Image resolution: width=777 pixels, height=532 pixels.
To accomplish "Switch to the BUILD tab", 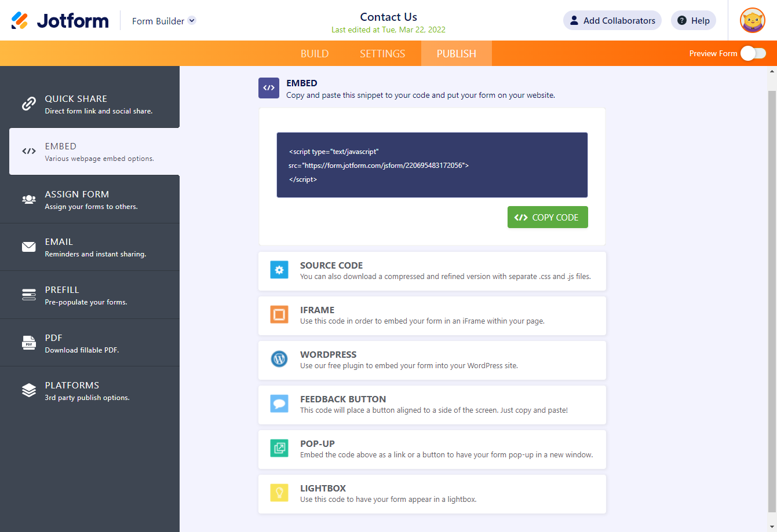I will [315, 53].
